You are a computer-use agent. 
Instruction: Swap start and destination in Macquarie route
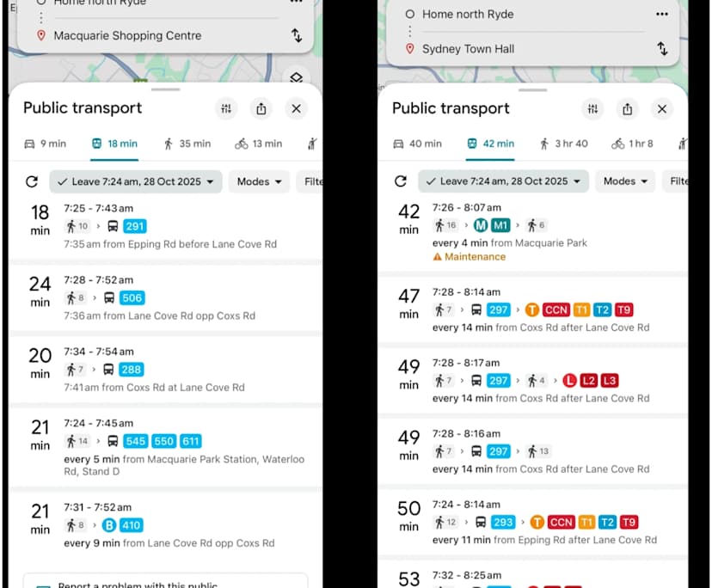coord(296,35)
